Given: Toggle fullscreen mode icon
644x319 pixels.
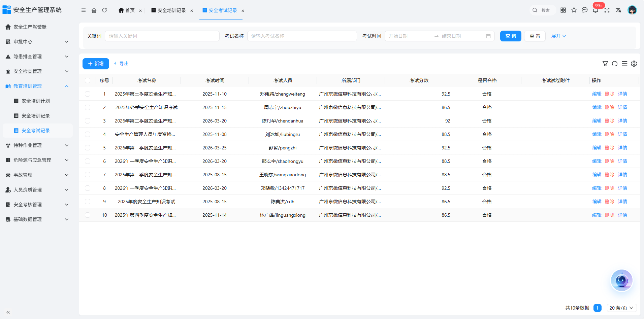Looking at the screenshot, I should click(x=607, y=10).
